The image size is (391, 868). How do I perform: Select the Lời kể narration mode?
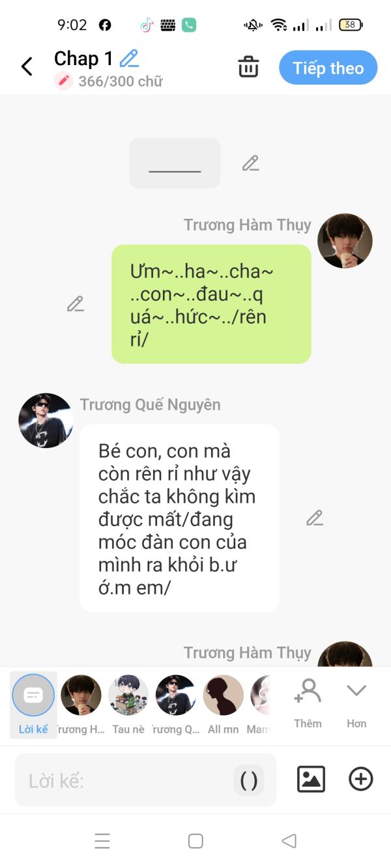[33, 705]
